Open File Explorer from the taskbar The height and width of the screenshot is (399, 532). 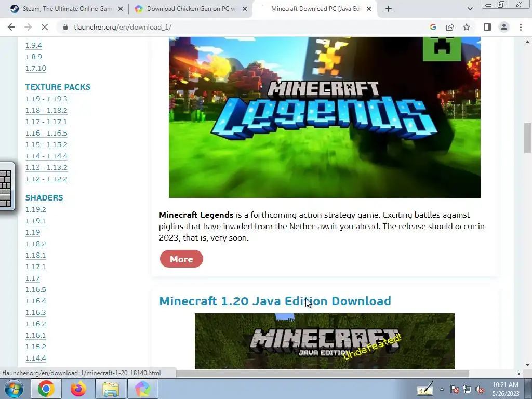coord(111,389)
